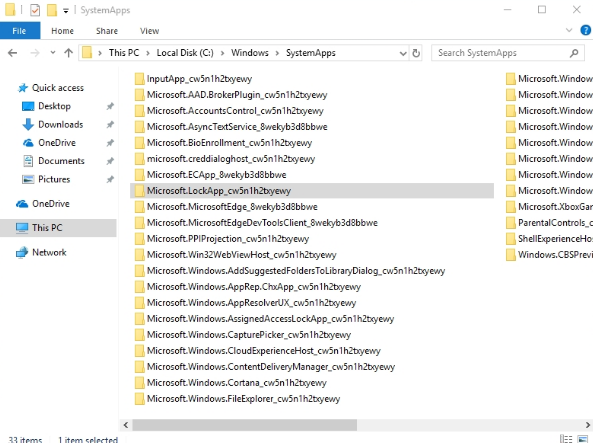The height and width of the screenshot is (443, 593).
Task: Select Microsoft.LockApp folder icon
Action: tap(140, 191)
